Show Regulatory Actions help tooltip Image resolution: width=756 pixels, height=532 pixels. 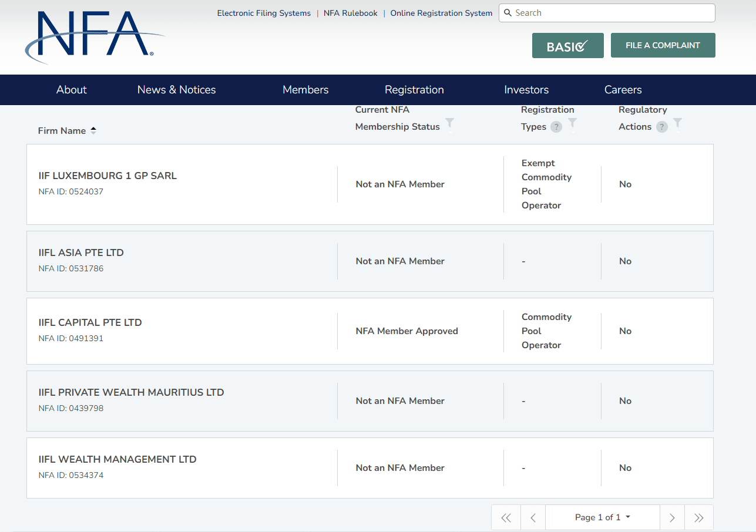[662, 127]
